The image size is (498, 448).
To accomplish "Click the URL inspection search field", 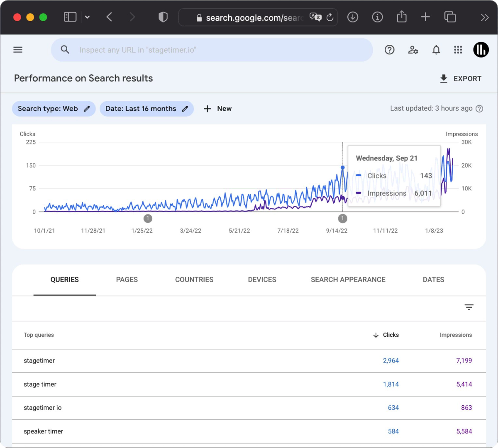I will click(212, 50).
